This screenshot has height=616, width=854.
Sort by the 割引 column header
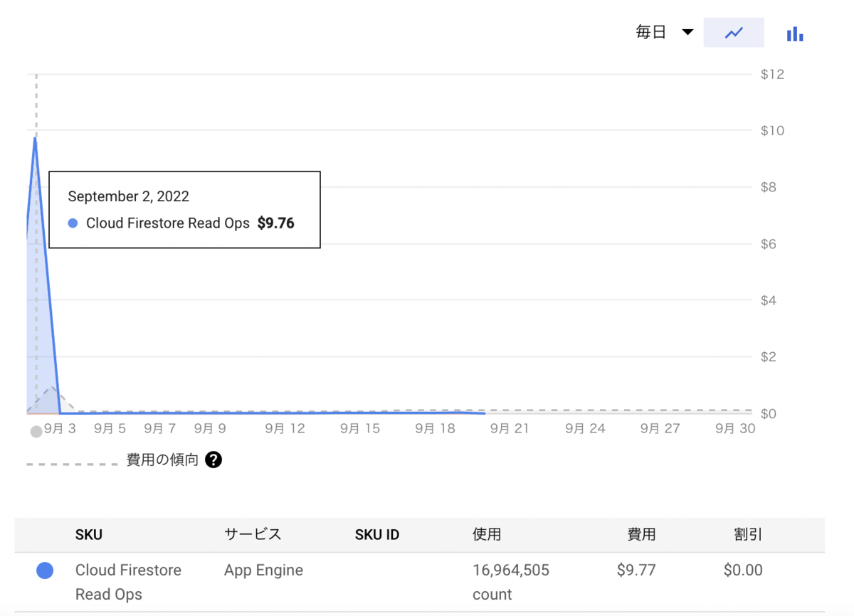click(748, 534)
